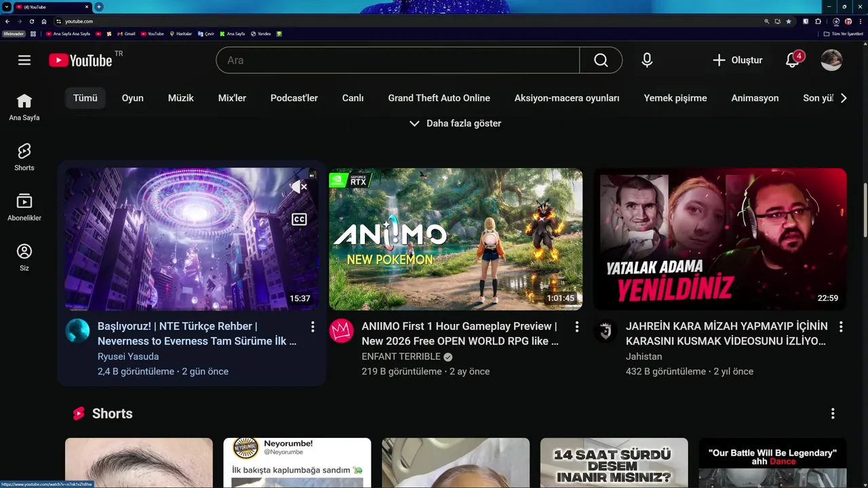Open 14 SAAT SÜRDÜ short thumbnail

click(x=614, y=463)
